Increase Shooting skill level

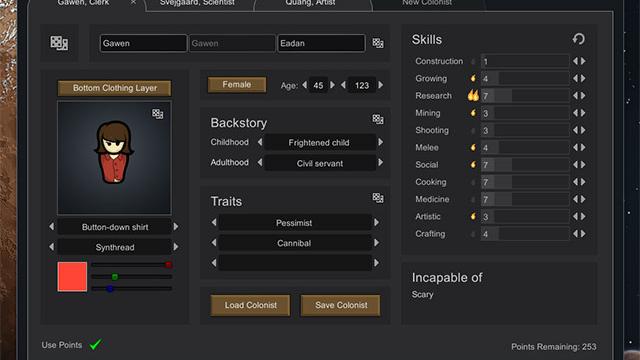pyautogui.click(x=584, y=130)
